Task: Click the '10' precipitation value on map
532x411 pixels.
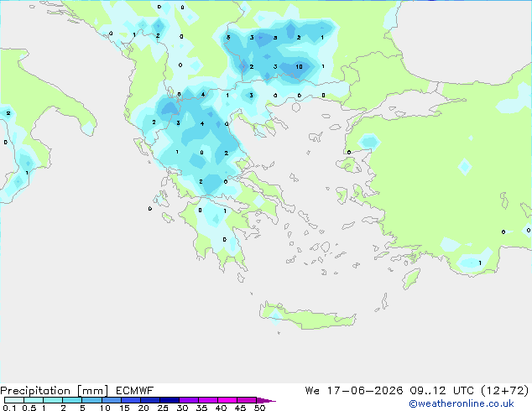Action: click(299, 66)
